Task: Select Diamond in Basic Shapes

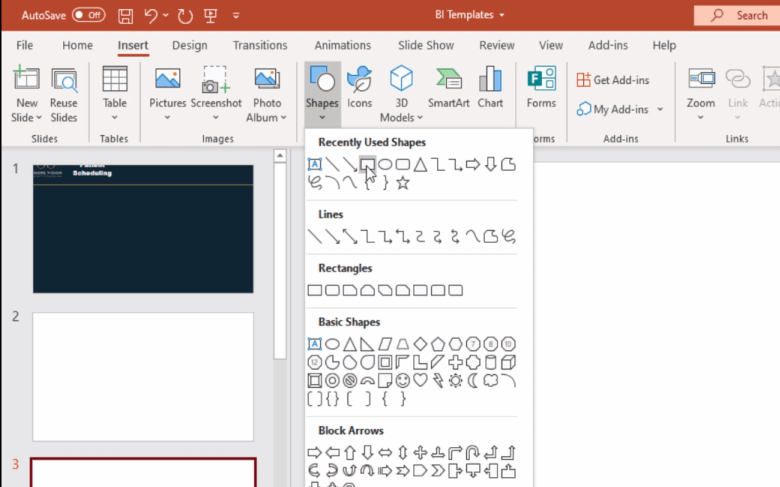Action: pyautogui.click(x=420, y=344)
